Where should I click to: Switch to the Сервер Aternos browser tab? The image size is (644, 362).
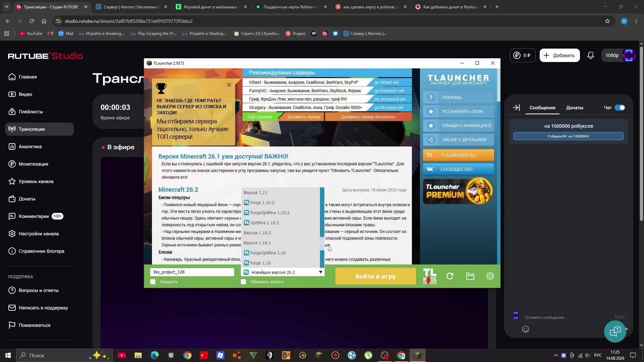click(131, 7)
